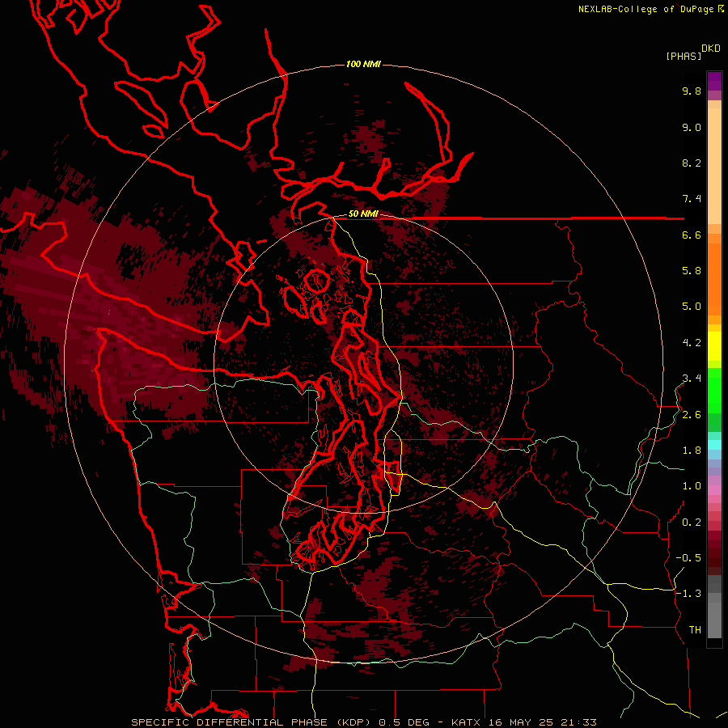
Task: Pick the light peach band on color bar
Action: click(x=714, y=166)
